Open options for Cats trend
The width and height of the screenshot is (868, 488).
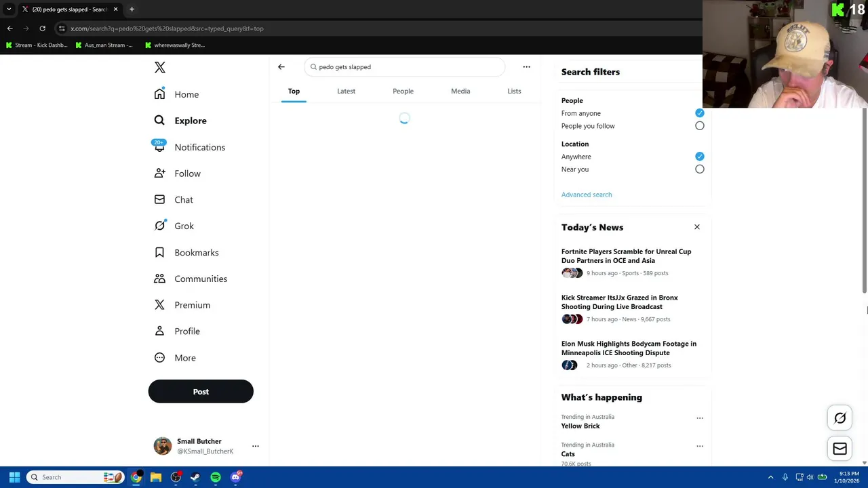pos(700,446)
